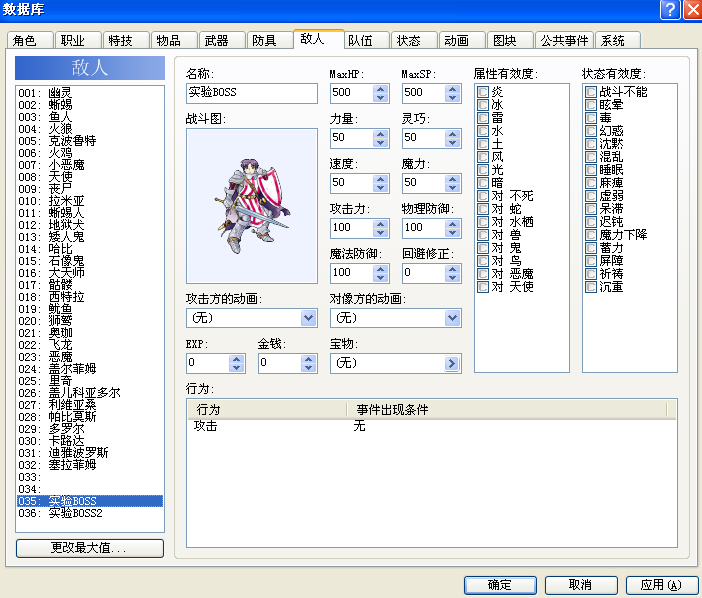Toggle the 对 不死 checkbox
This screenshot has width=702, height=598.
click(483, 196)
